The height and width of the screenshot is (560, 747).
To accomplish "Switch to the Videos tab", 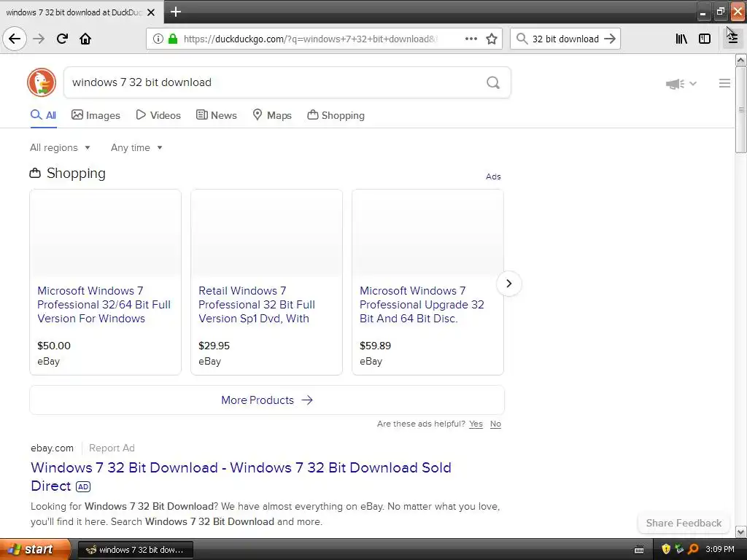I will pos(158,115).
